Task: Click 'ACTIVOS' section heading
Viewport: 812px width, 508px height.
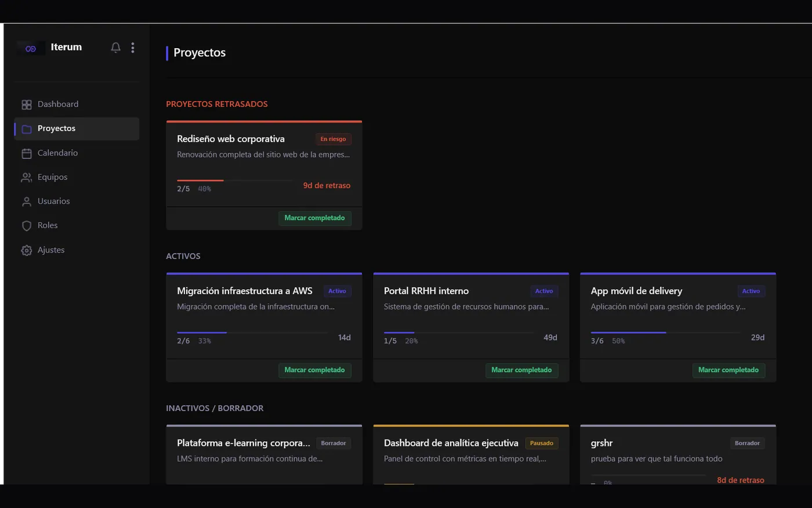Action: coord(183,256)
